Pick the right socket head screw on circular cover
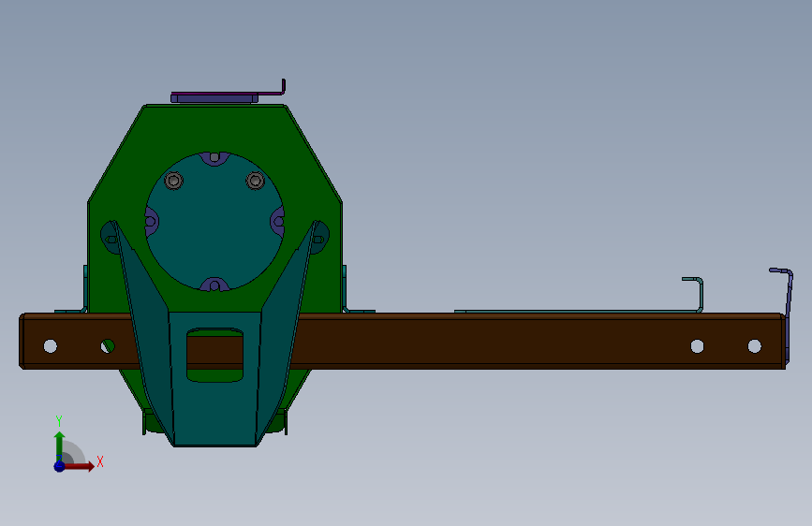The width and height of the screenshot is (812, 526). tap(256, 181)
